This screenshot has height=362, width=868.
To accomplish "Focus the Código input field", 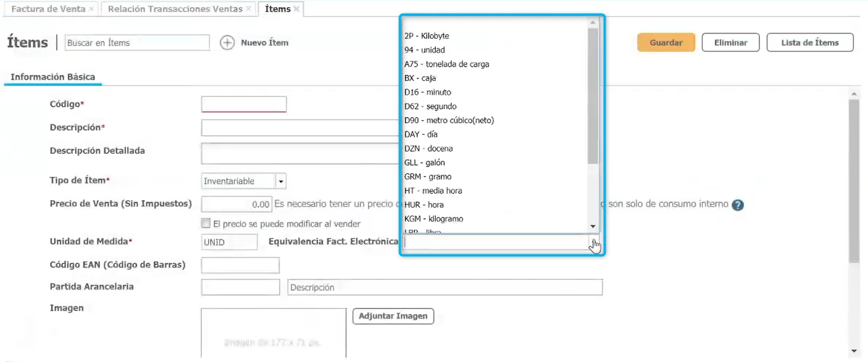I will 244,105.
